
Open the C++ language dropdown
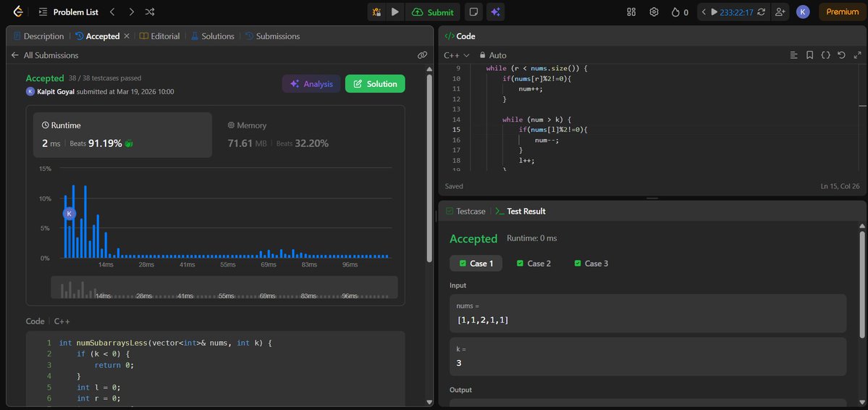point(457,55)
